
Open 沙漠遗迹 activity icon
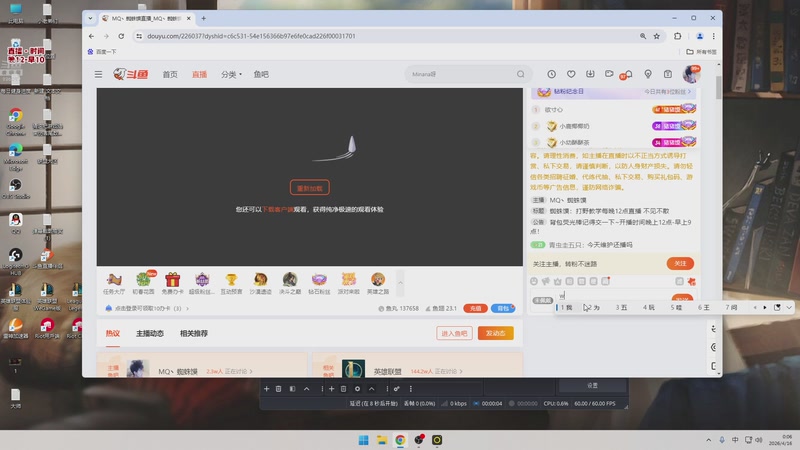[x=260, y=283]
